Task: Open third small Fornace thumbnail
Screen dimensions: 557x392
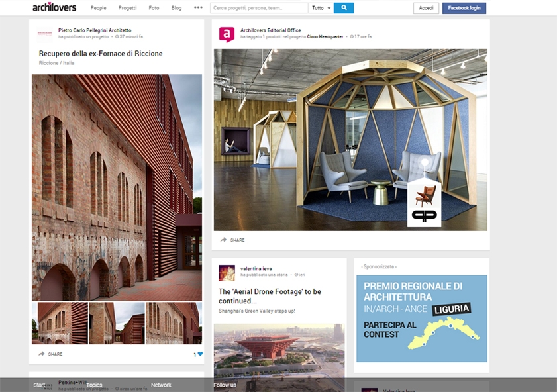Action: 174,323
